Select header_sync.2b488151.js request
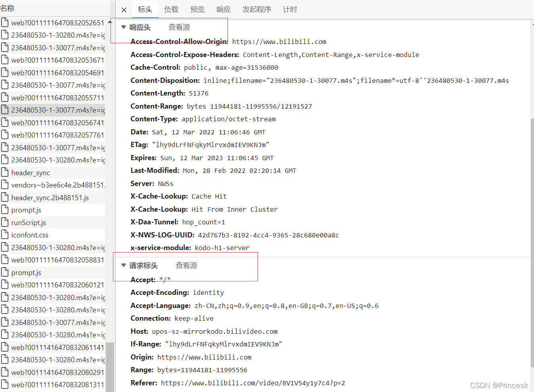This screenshot has height=392, width=534. coord(53,197)
